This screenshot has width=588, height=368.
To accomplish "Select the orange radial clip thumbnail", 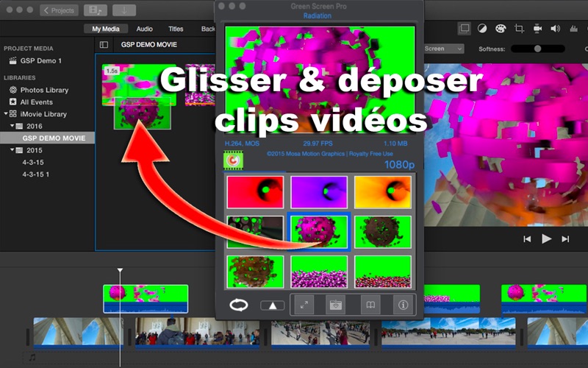I will [382, 192].
